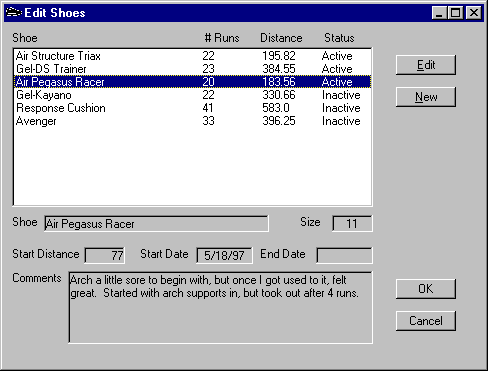Click the # Runs column header
Viewport: 488px width, 371px height.
point(222,38)
